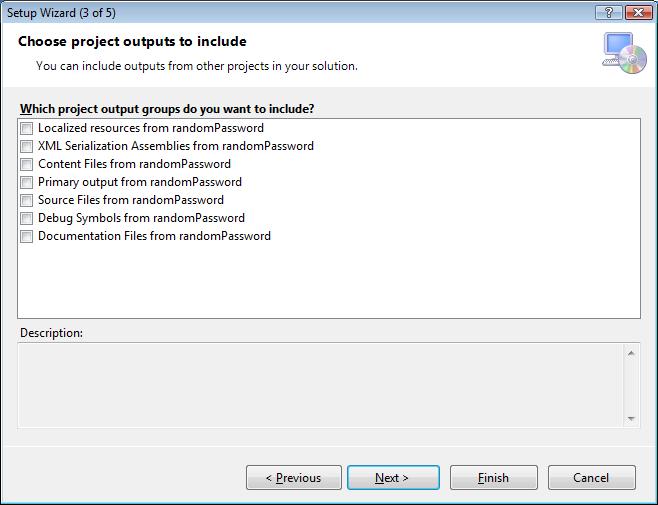Click the Primary output from randomPassword label
This screenshot has height=505, width=658.
[x=139, y=182]
